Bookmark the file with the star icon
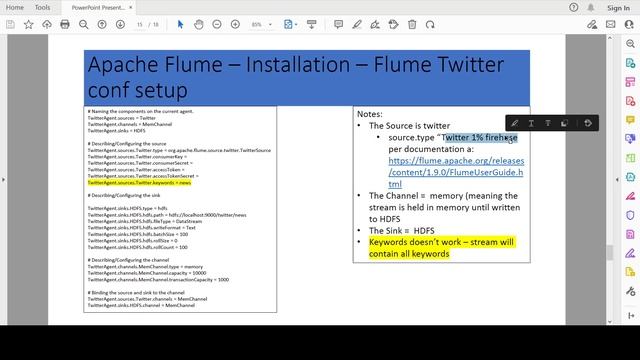Image resolution: width=640 pixels, height=360 pixels. (29, 24)
